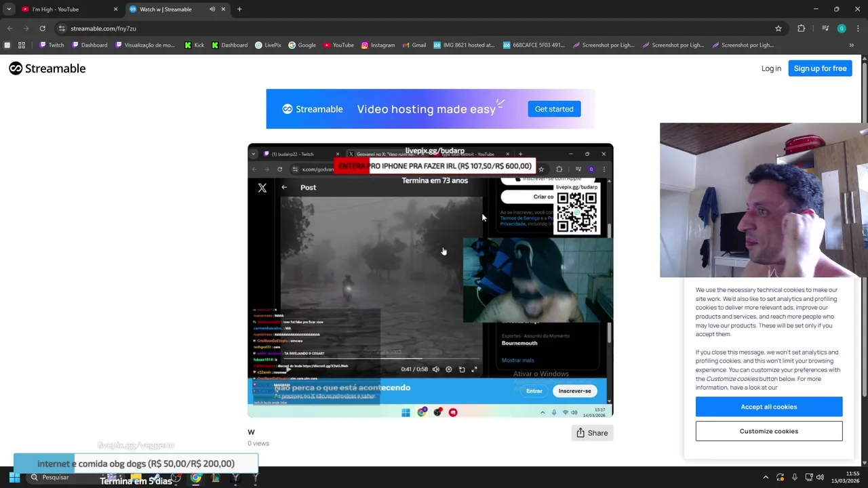Open the microphone tray icon
The image size is (868, 488).
(x=794, y=477)
